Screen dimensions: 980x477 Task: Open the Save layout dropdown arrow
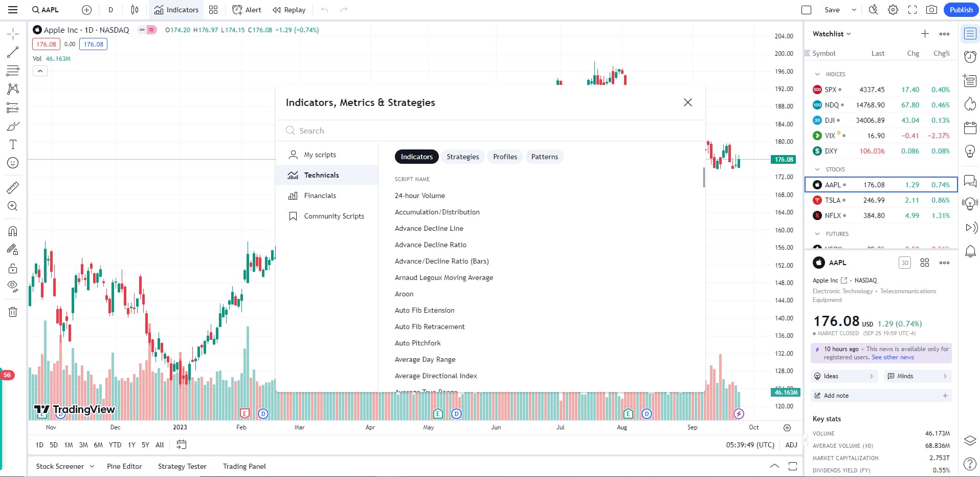853,10
